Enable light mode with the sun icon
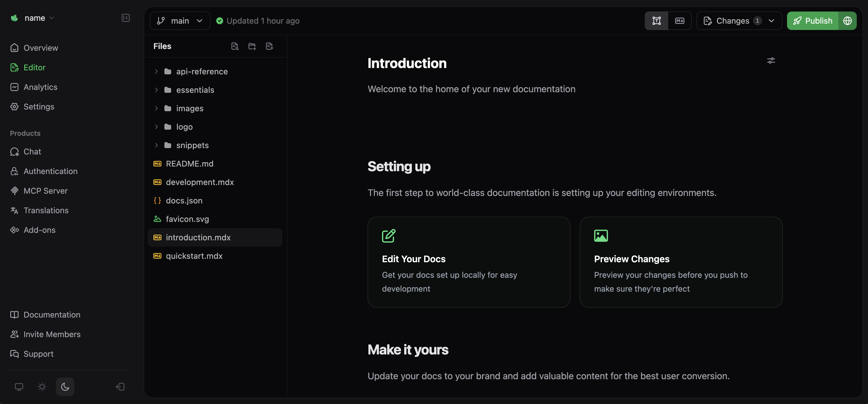Viewport: 868px width, 404px height. (x=42, y=386)
